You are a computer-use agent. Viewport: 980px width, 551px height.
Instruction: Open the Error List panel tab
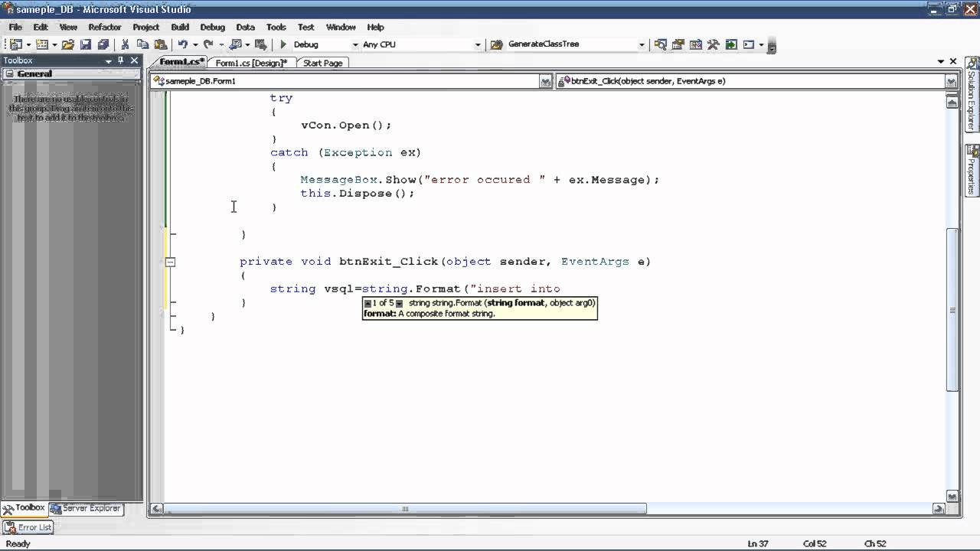[28, 527]
